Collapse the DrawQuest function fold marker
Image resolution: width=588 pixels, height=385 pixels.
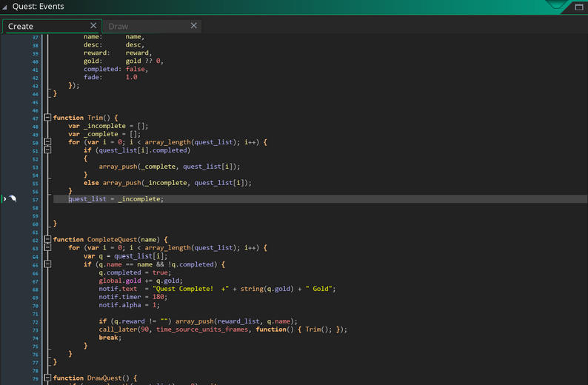pos(47,378)
